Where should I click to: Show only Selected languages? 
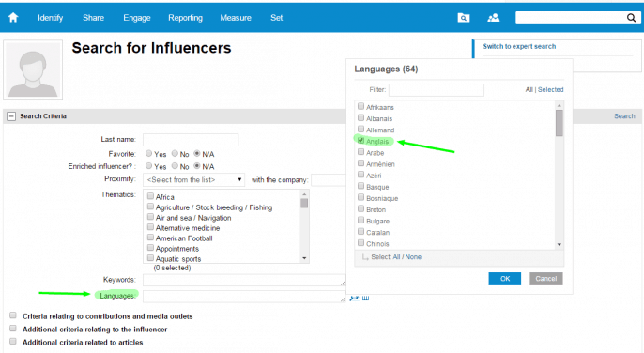550,89
